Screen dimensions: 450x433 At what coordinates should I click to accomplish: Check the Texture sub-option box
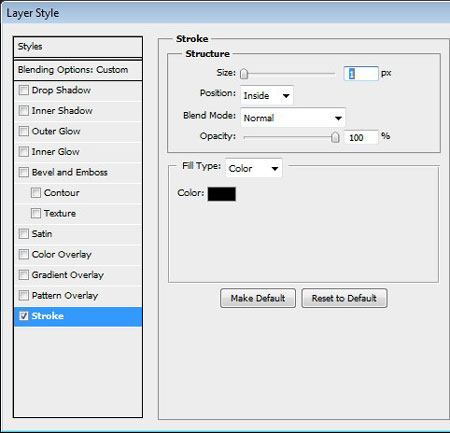(x=36, y=213)
